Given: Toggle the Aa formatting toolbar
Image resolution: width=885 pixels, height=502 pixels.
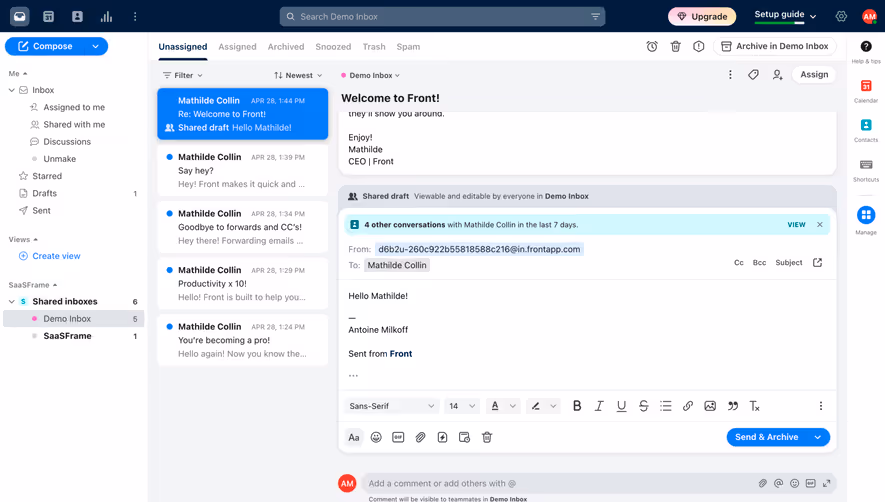Looking at the screenshot, I should tap(354, 437).
